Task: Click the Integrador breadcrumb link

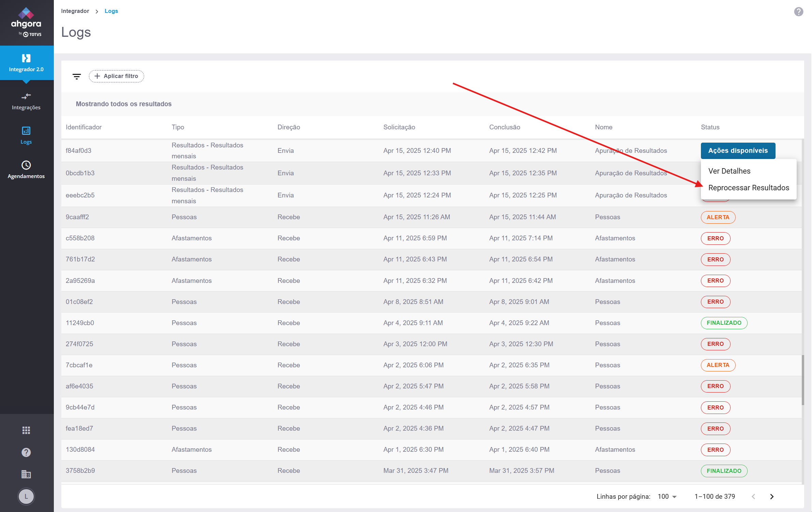Action: [x=75, y=11]
